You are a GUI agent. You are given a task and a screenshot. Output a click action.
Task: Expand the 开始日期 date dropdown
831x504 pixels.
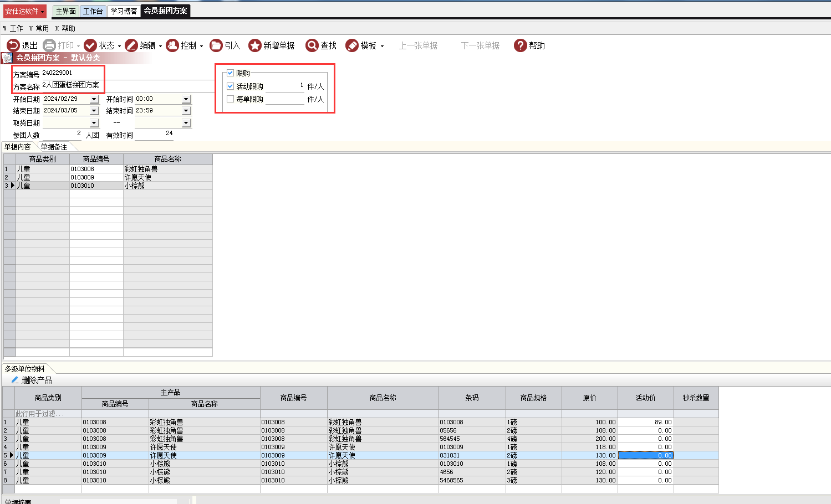[x=94, y=99]
